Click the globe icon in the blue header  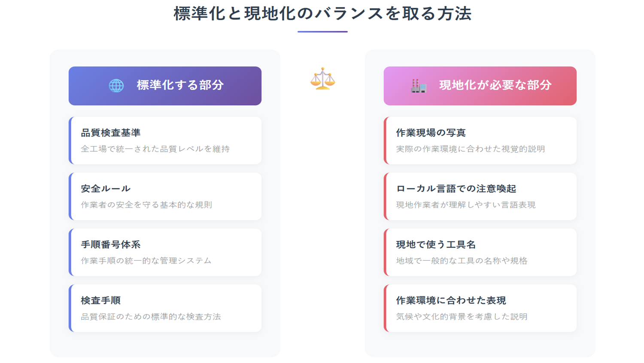pos(116,85)
